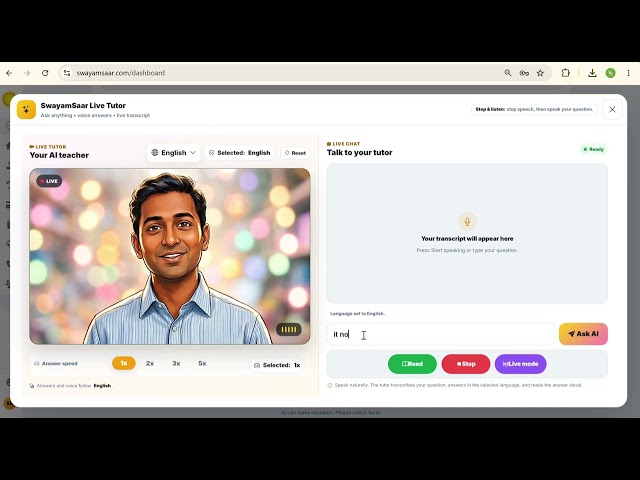The height and width of the screenshot is (480, 640).
Task: Set answer speed to 3x
Action: (x=176, y=363)
